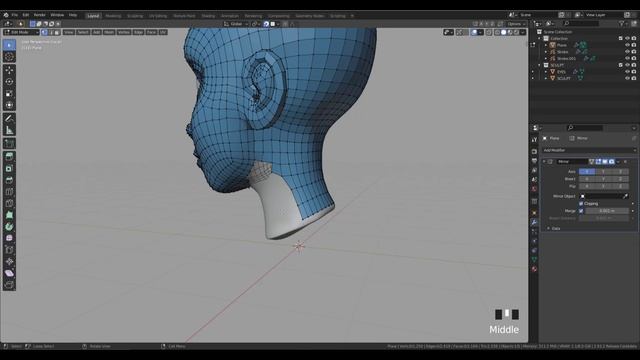Hide the Plane object in viewport
The width and height of the screenshot is (640, 360).
[627, 45]
